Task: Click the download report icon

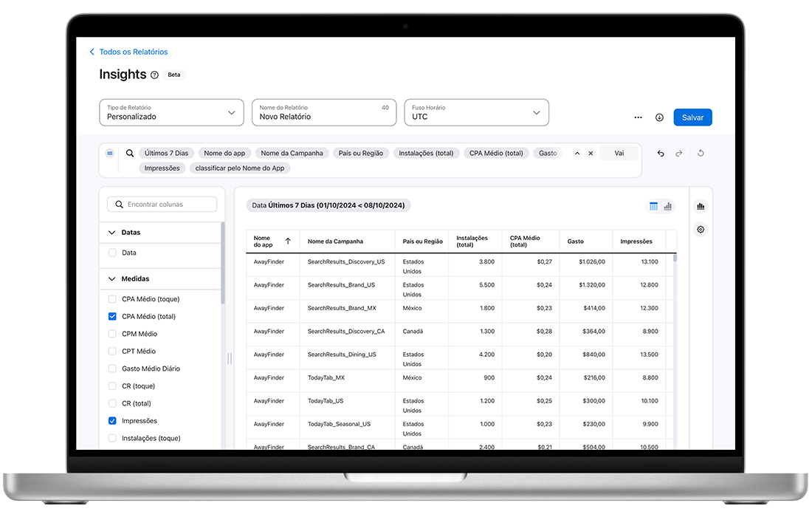Action: tap(659, 117)
